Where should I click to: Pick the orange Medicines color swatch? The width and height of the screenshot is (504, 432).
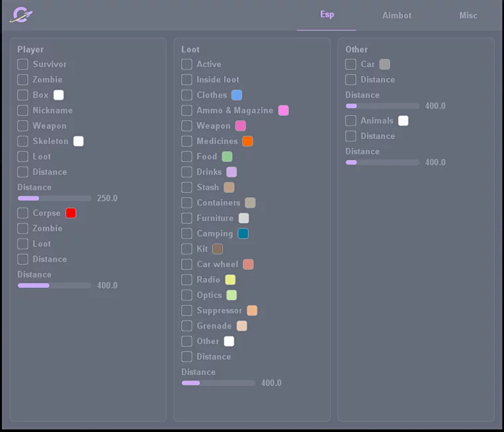247,141
